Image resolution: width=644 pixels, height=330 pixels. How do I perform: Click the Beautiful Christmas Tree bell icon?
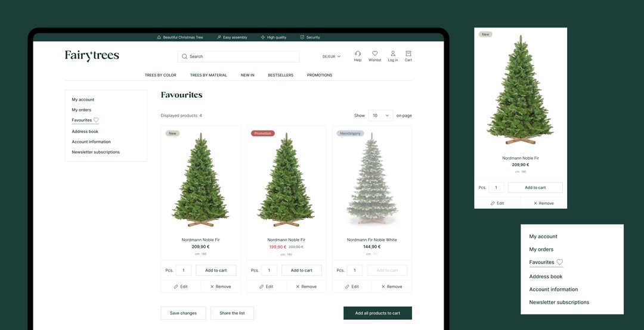[x=159, y=38]
